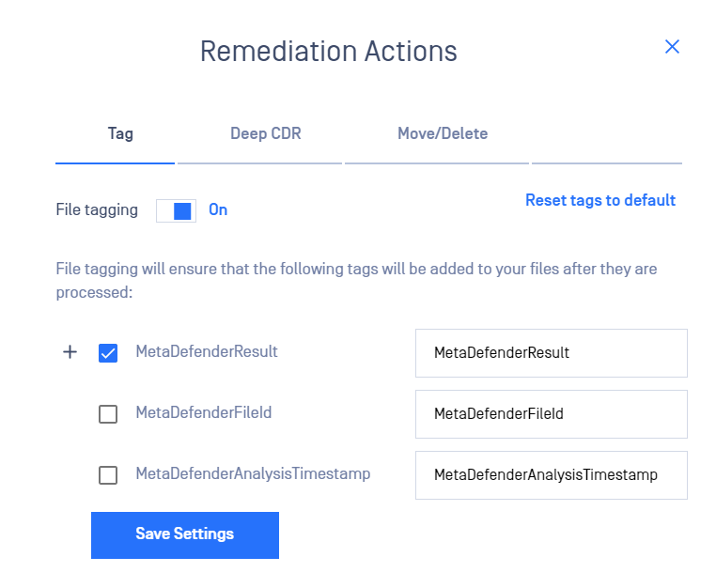Click the MetaDefenderAnalysisTimestamp tag label
The width and height of the screenshot is (716, 588).
253,473
